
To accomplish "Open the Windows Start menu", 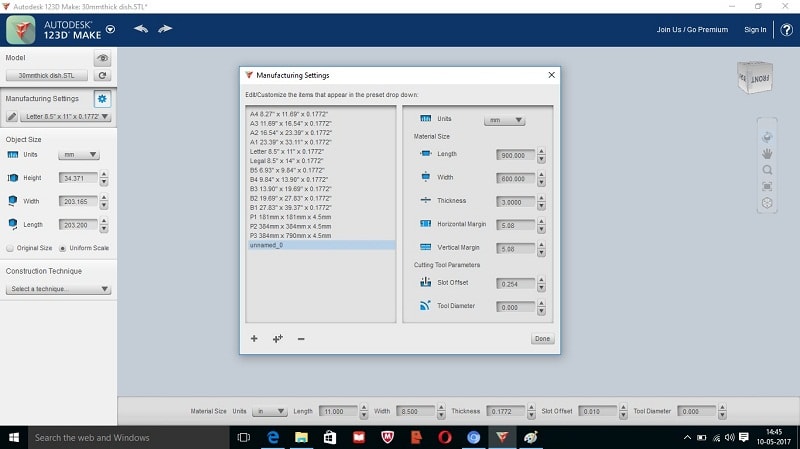I will coord(14,437).
